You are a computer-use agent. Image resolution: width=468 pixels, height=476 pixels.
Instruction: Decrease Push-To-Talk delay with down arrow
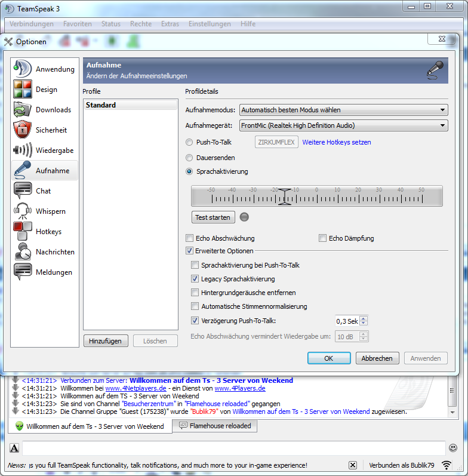tap(364, 323)
